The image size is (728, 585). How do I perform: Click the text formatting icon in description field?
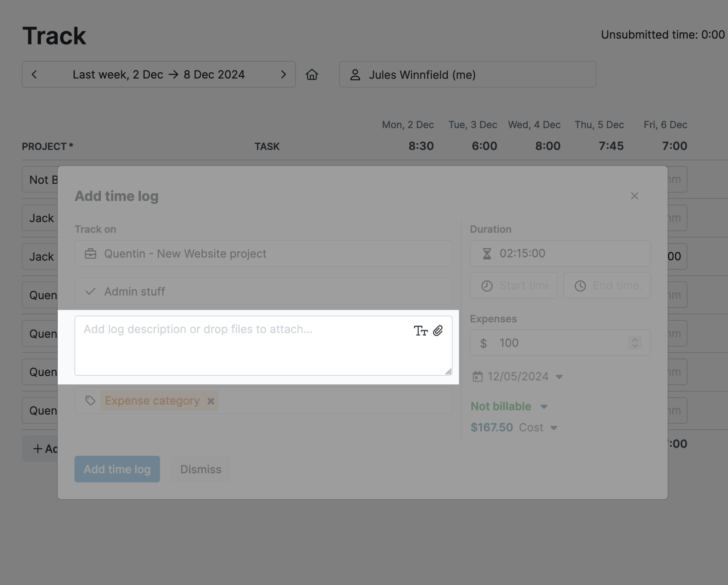click(x=422, y=331)
